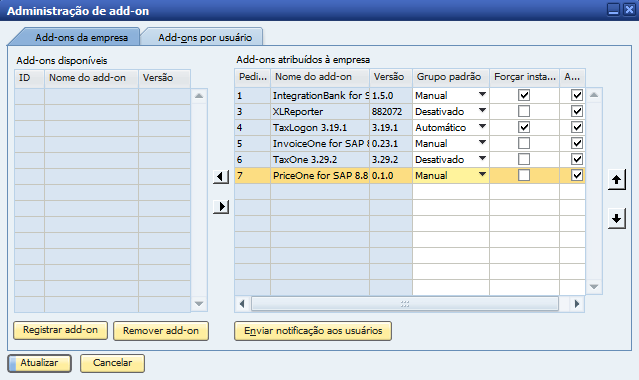The width and height of the screenshot is (639, 380).
Task: Open Grupo padrão dropdown for InvoiceOne
Action: (482, 142)
